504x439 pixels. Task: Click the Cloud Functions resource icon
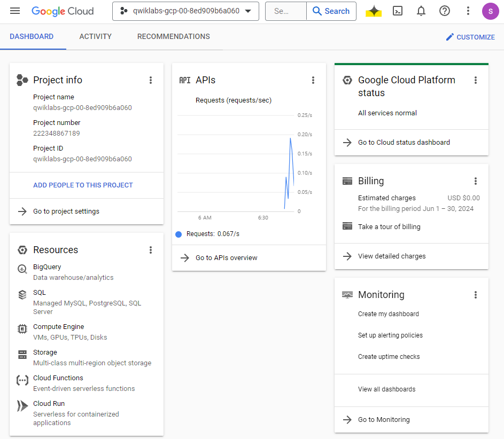22,380
